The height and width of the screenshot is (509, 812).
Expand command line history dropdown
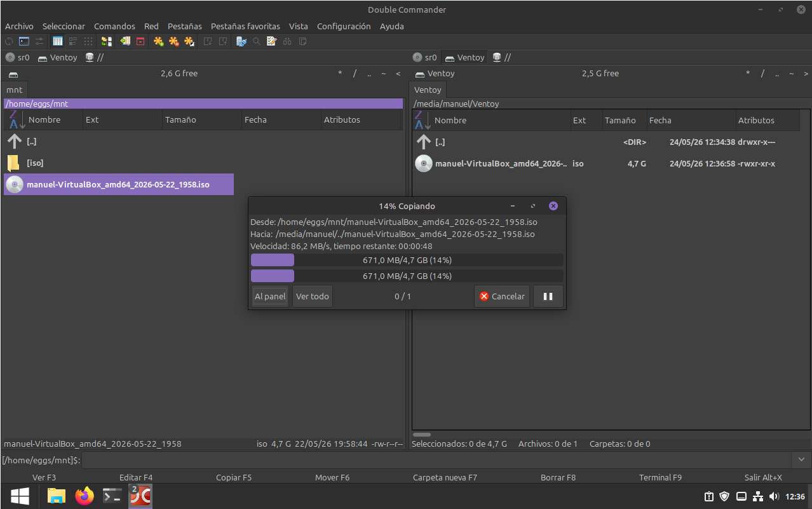point(801,459)
